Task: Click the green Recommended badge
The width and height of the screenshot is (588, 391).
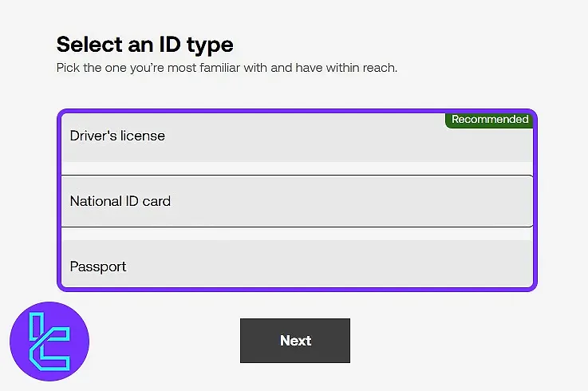Action: [x=488, y=120]
